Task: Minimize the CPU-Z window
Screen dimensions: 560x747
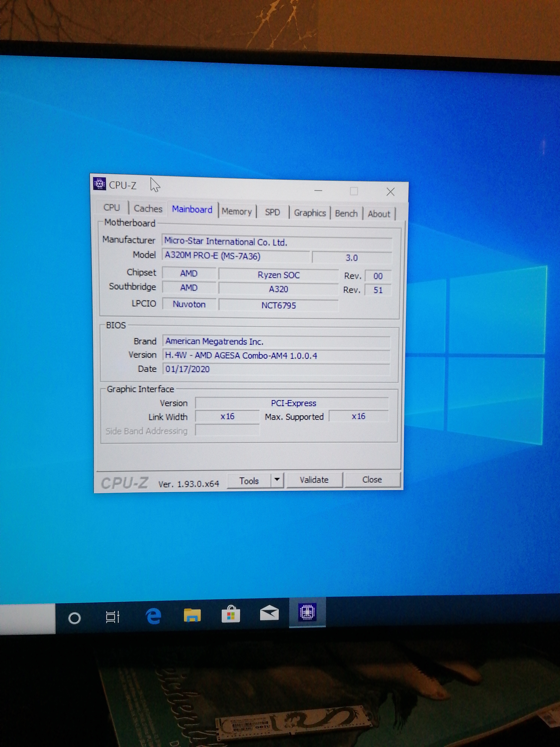Action: coord(318,191)
